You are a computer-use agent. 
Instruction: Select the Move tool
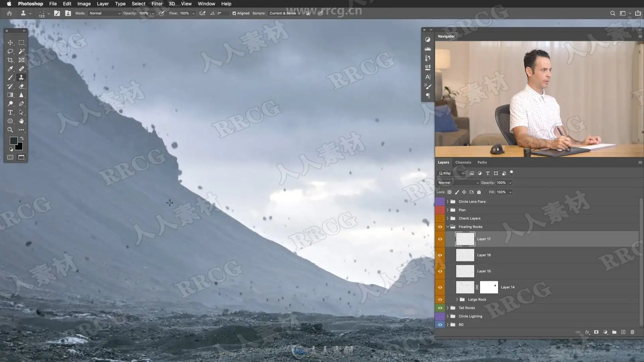(10, 43)
